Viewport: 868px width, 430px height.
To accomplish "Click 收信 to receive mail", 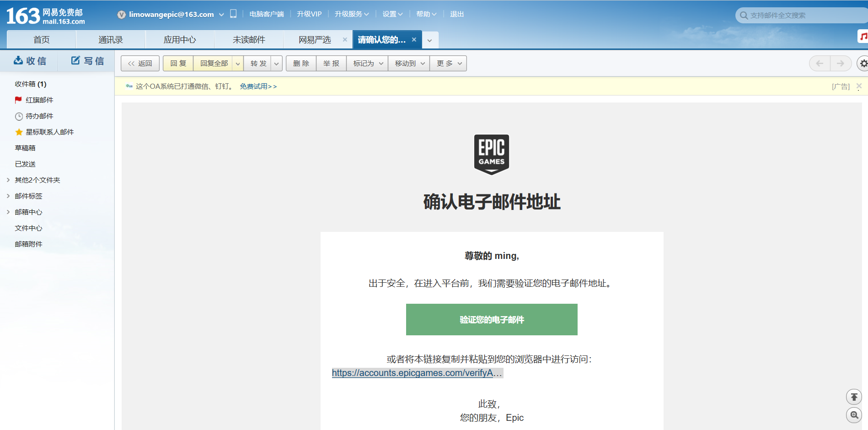I will tap(30, 61).
